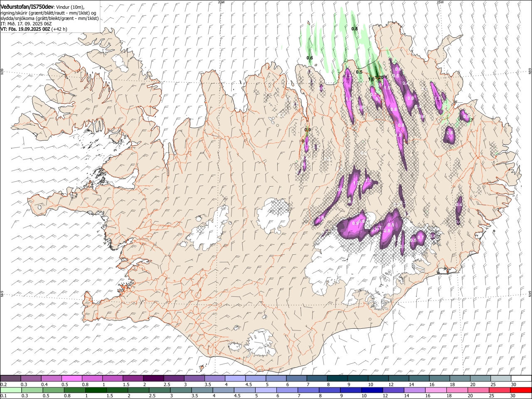Viewport: 532px width, 399px height.
Task: Click the '0.1' label in lower legend row
Action: 3,396
